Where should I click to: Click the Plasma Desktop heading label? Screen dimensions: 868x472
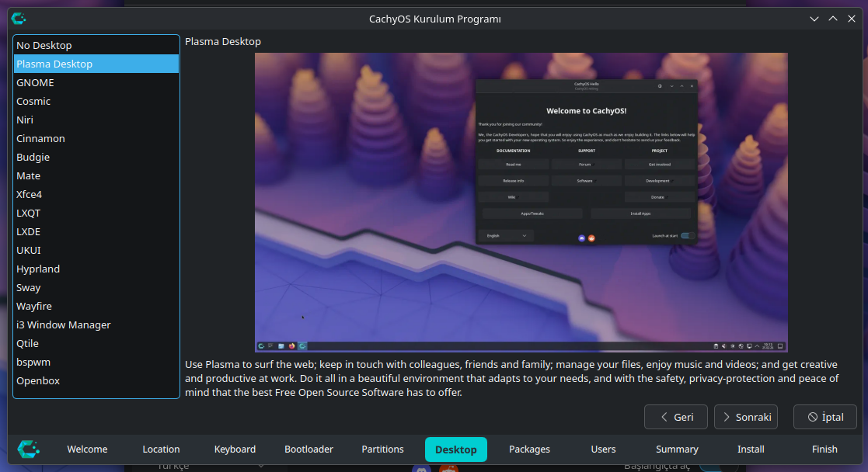pos(222,41)
